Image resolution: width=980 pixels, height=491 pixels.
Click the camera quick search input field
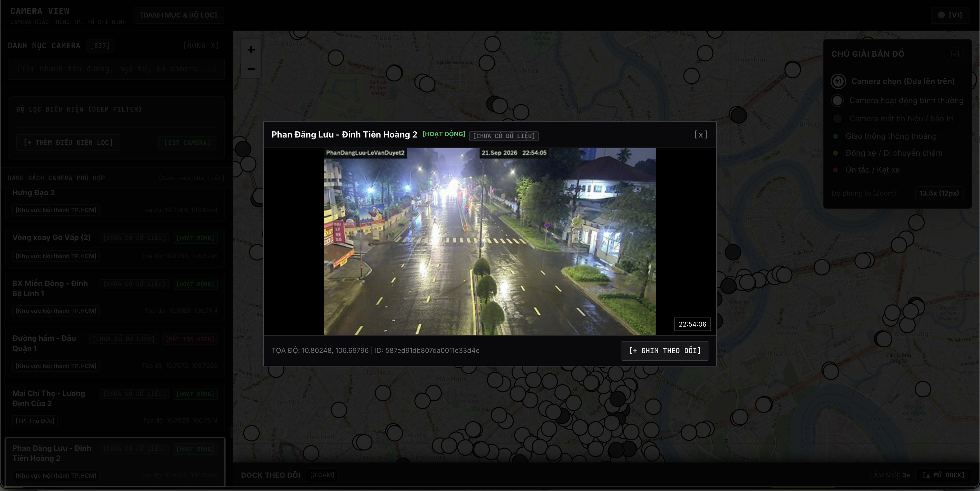pos(116,69)
